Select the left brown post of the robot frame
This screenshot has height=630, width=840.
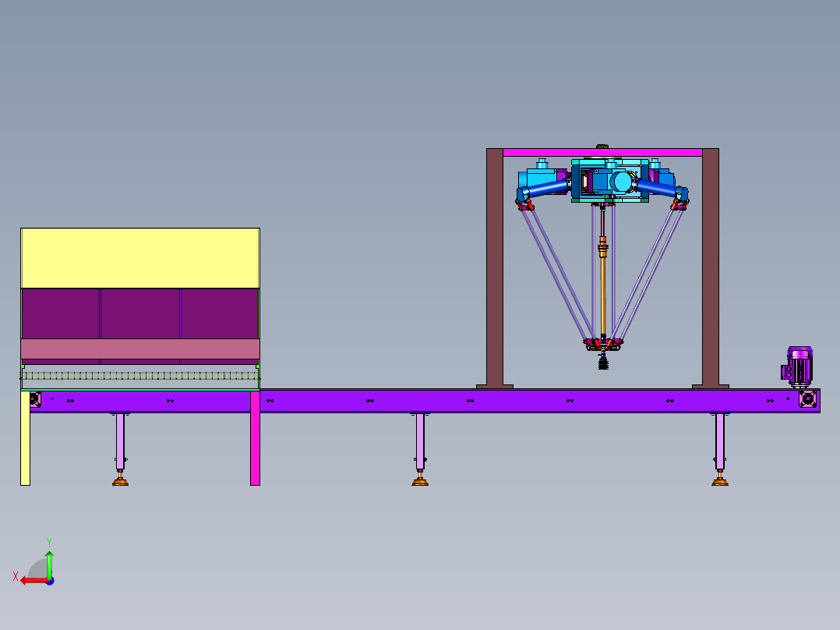click(x=495, y=267)
